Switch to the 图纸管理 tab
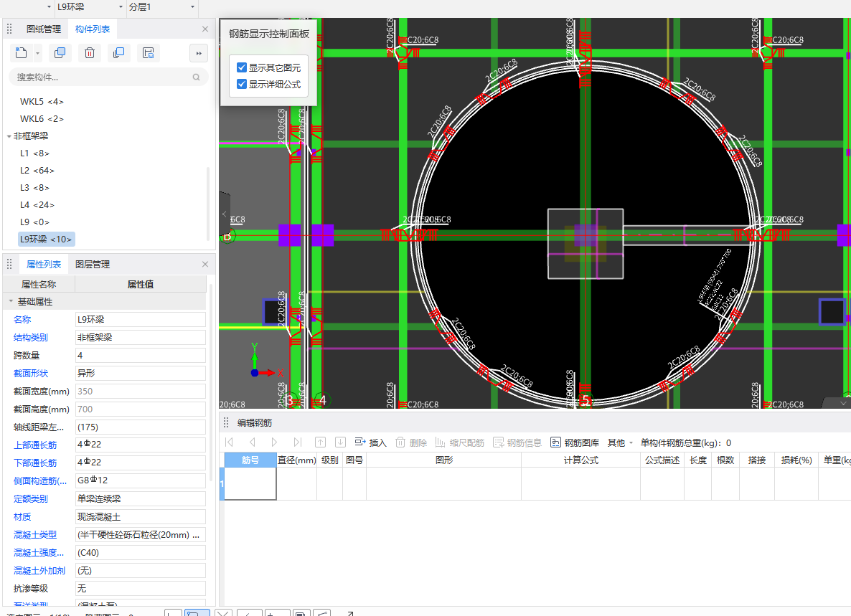This screenshot has height=616, width=851. click(x=44, y=29)
